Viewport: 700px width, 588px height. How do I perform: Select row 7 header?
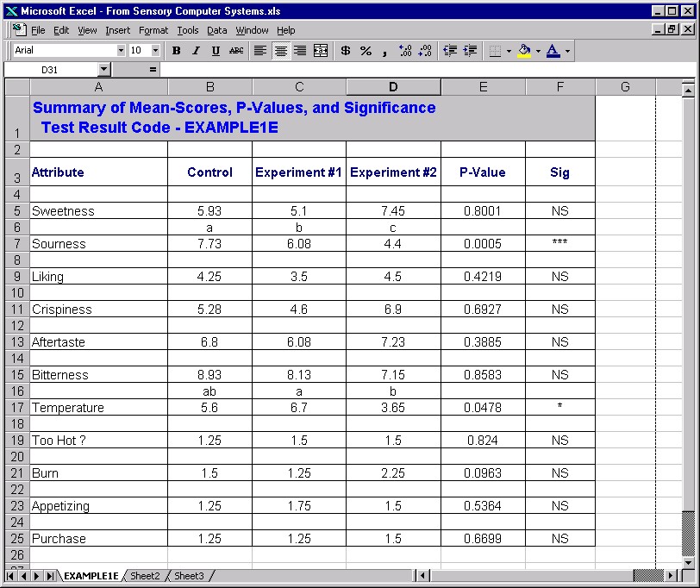coord(17,244)
